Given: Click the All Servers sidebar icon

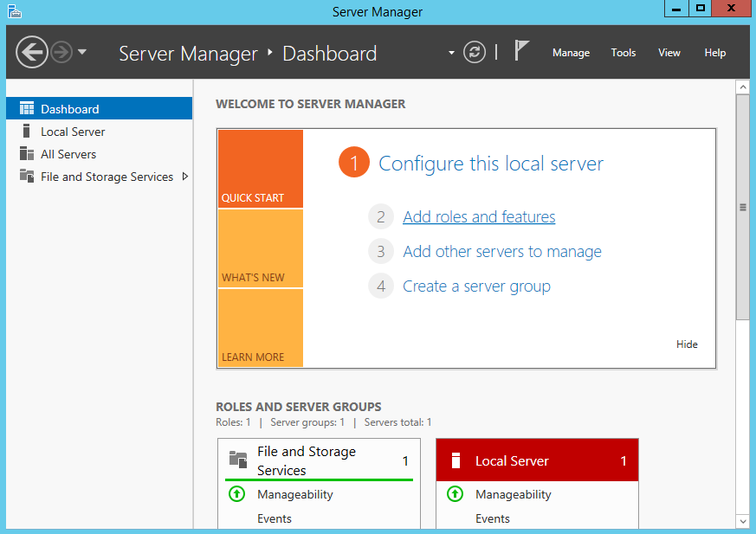Looking at the screenshot, I should point(26,154).
